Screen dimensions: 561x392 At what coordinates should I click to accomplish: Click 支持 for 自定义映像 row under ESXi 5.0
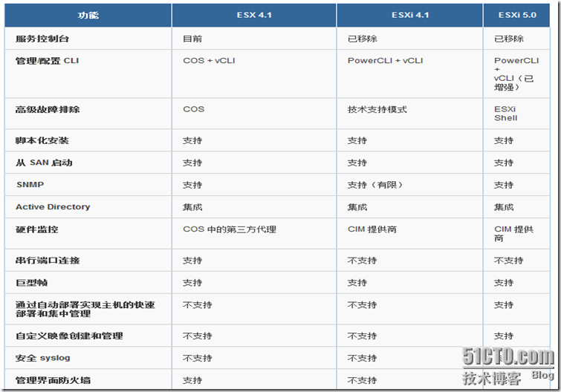tap(504, 336)
